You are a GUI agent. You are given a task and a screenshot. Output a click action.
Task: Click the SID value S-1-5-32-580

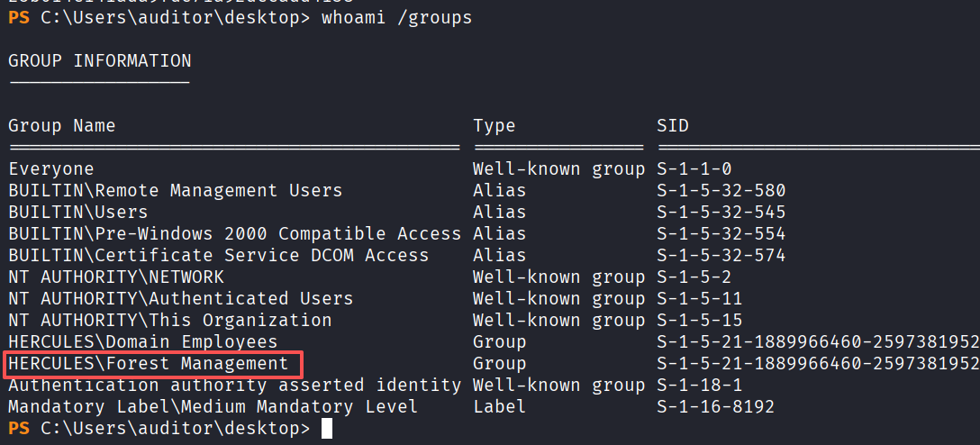click(721, 191)
